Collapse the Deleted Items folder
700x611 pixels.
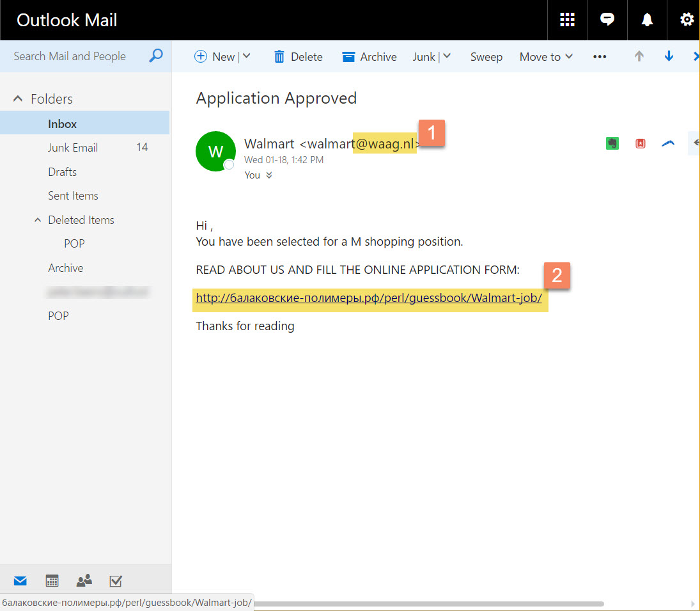tap(37, 220)
